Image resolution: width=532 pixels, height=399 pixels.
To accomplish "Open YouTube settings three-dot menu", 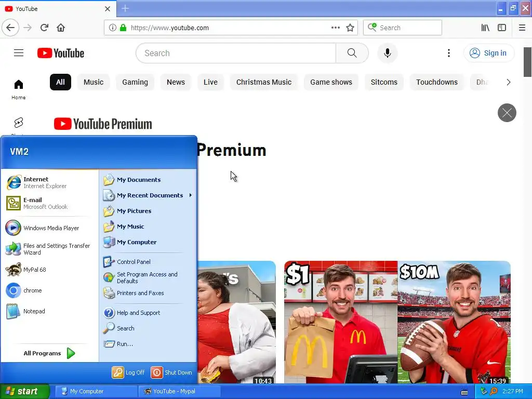I will pos(448,53).
